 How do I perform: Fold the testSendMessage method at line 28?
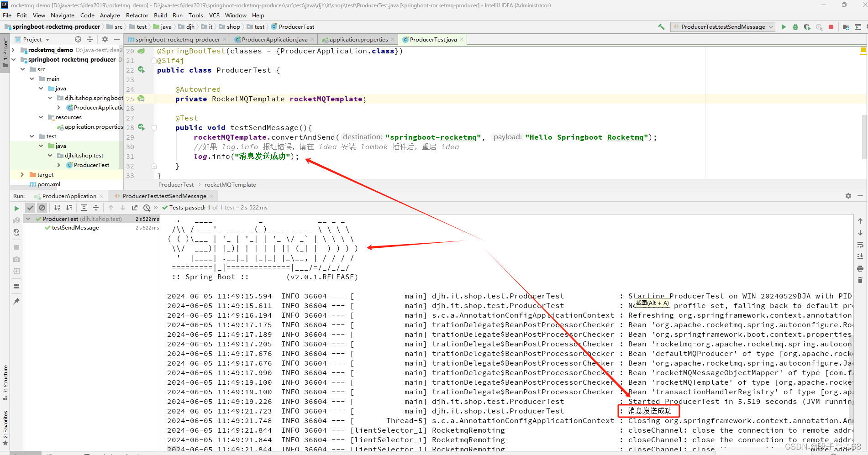pyautogui.click(x=154, y=128)
